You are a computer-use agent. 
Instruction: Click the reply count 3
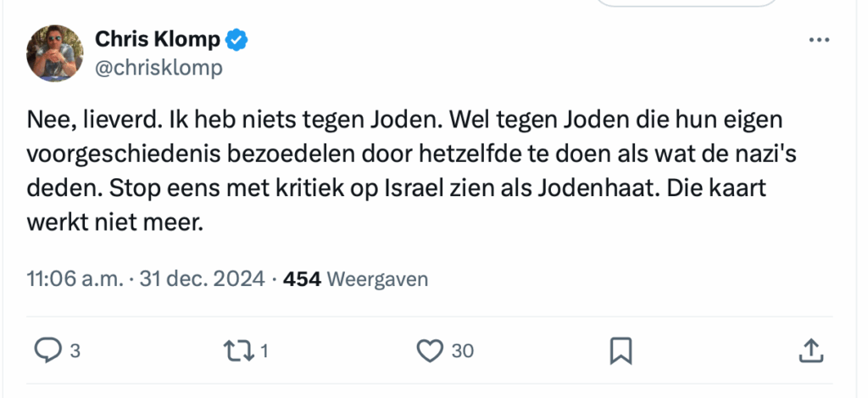75,350
